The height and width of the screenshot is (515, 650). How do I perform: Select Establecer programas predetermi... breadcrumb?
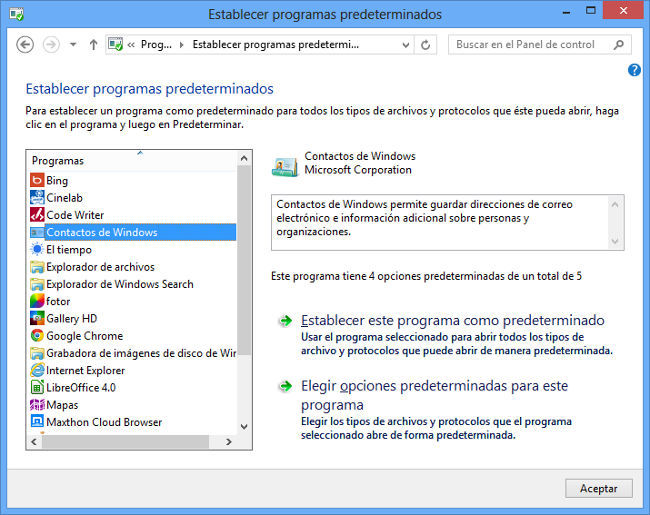276,44
